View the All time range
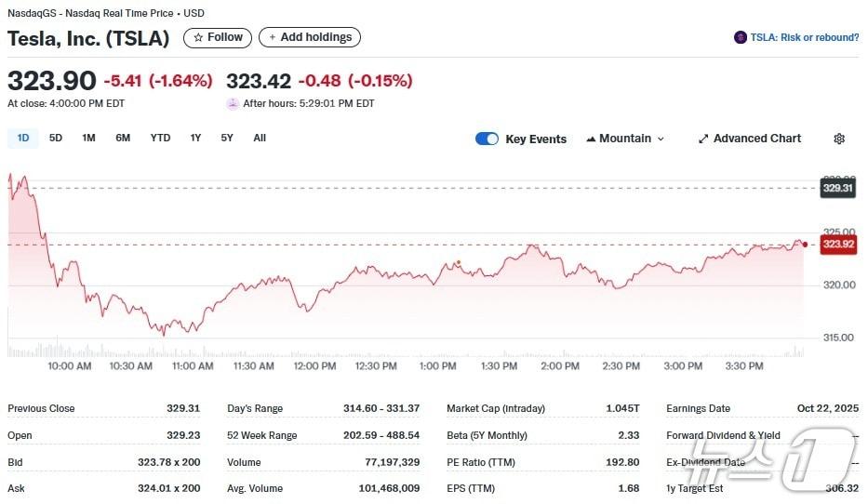Screen dimensions: 868x504 coord(260,138)
